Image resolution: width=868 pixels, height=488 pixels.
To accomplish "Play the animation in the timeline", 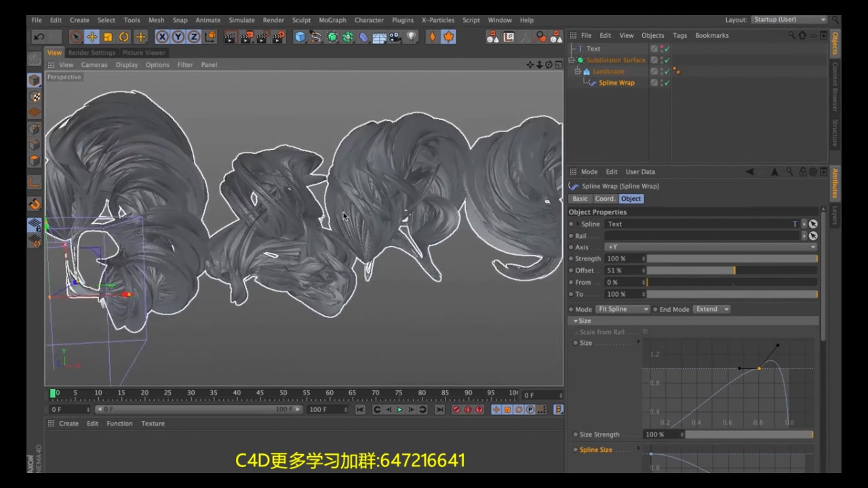I will coord(399,409).
